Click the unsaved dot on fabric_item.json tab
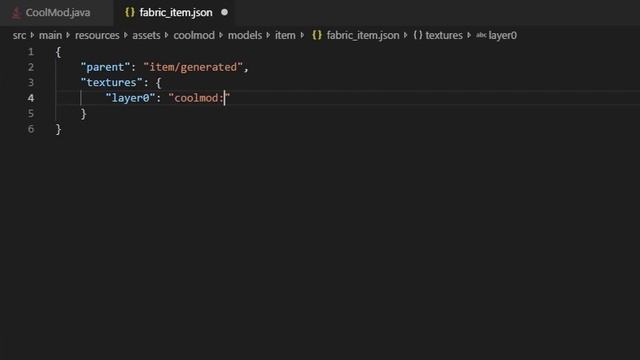 pyautogui.click(x=224, y=13)
